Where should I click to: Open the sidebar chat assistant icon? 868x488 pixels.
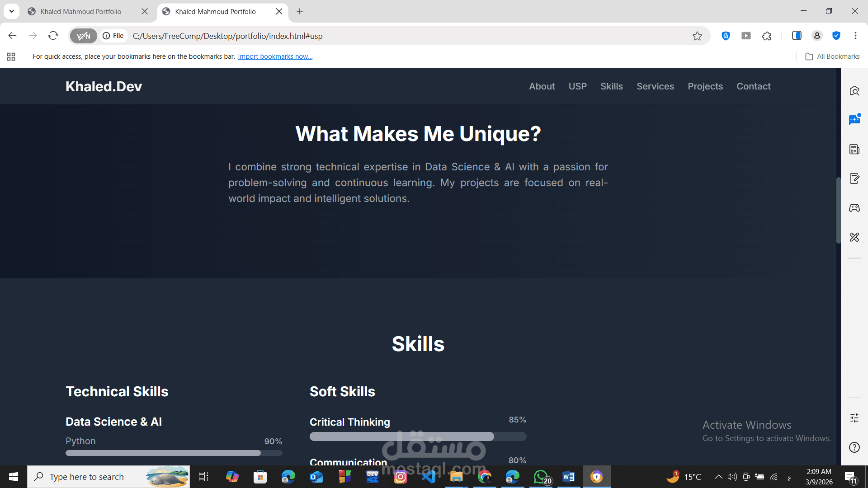(854, 120)
